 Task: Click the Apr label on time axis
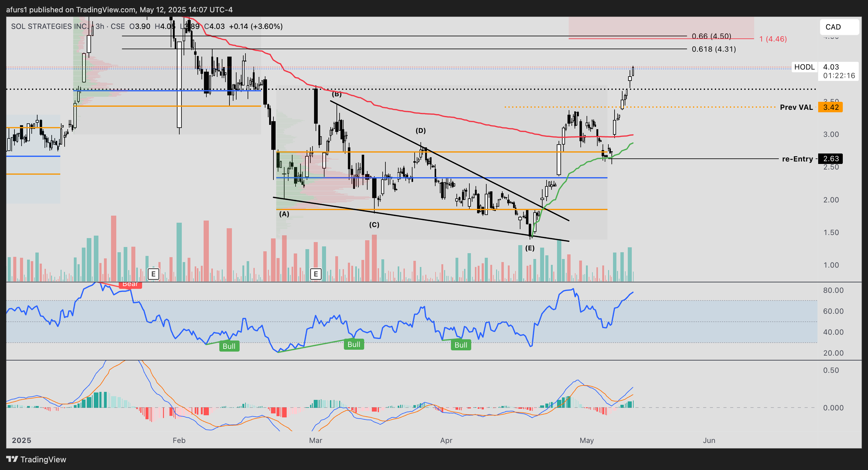[446, 440]
